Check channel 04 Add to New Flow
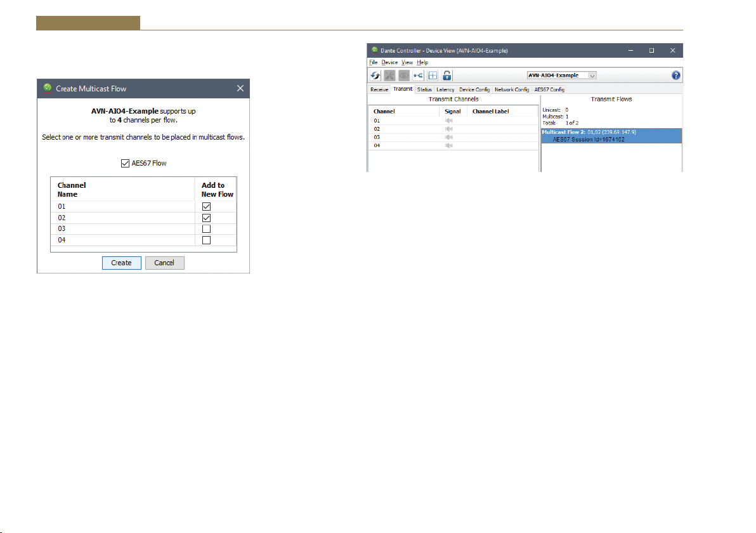Viewport: 756px width, 533px height. (206, 240)
